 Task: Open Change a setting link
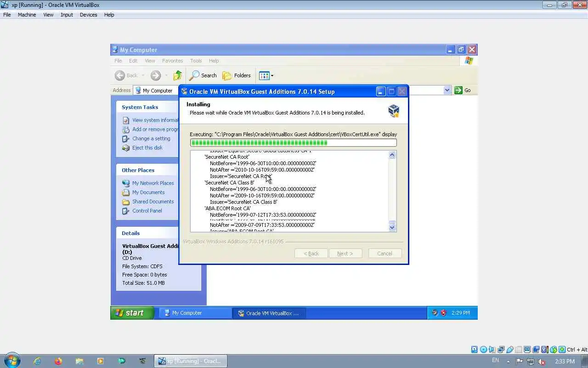[x=151, y=138]
